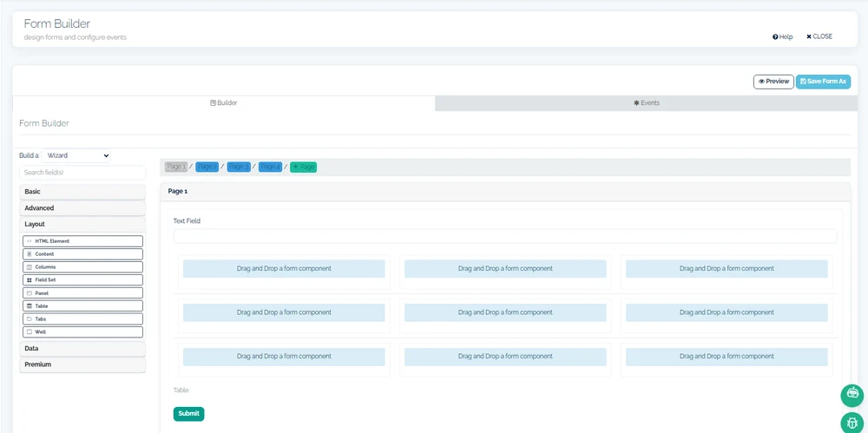Click the Table label below the grid
This screenshot has height=433, width=868.
tap(181, 390)
